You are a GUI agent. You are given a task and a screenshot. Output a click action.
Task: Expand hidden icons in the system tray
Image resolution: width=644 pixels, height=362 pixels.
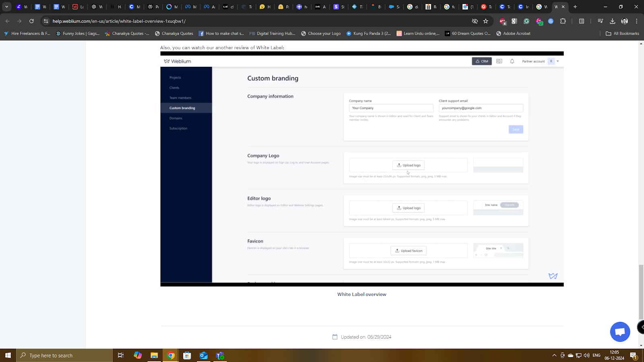tap(554, 355)
